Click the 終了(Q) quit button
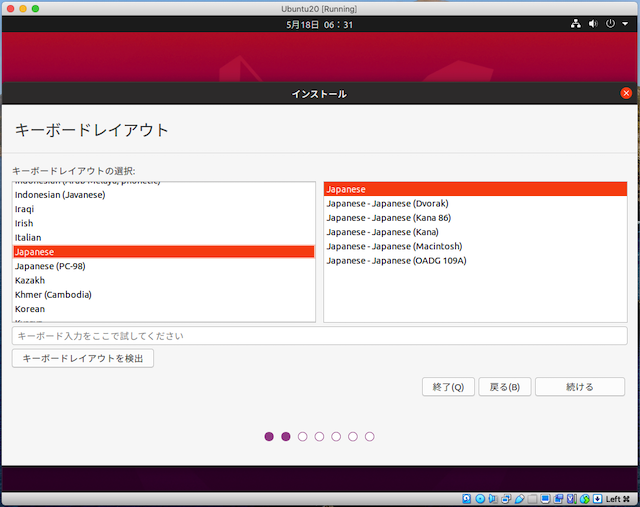This screenshot has height=507, width=640. coord(448,387)
